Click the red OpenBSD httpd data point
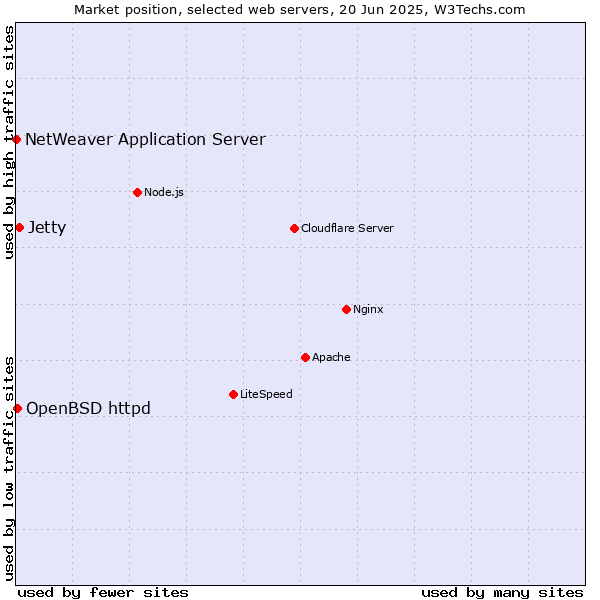This screenshot has width=600, height=600. 18,408
